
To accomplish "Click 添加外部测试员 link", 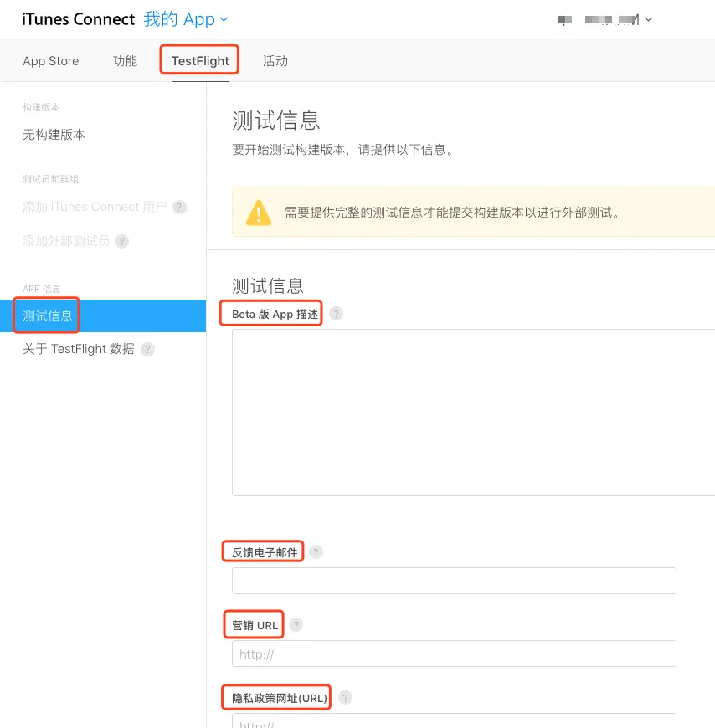I will coord(66,241).
